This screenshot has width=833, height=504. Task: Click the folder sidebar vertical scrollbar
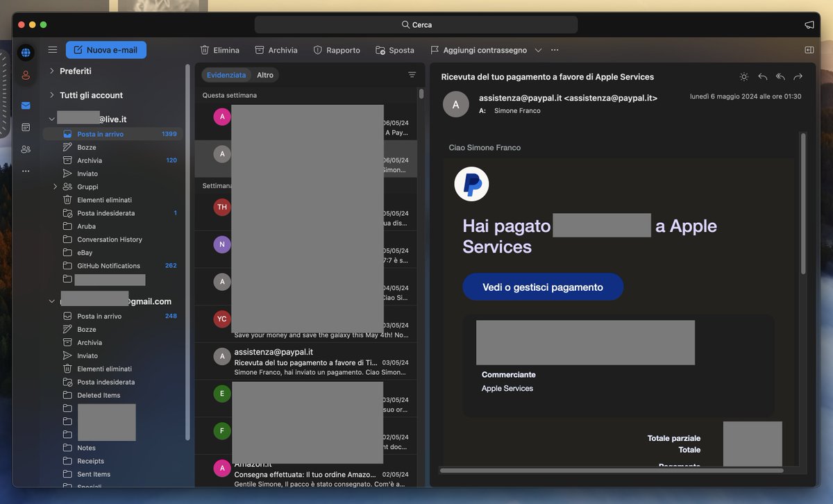click(x=187, y=252)
